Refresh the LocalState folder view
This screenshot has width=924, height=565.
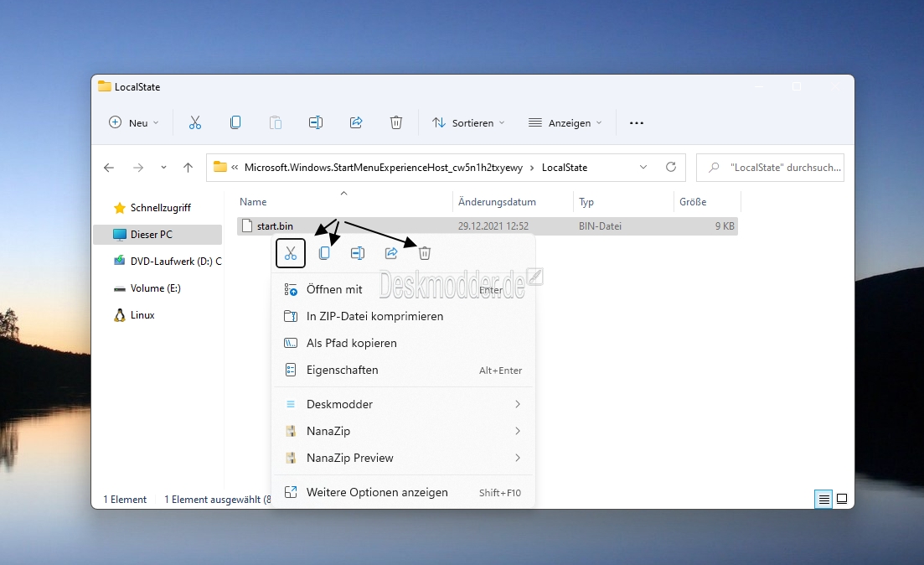(671, 167)
